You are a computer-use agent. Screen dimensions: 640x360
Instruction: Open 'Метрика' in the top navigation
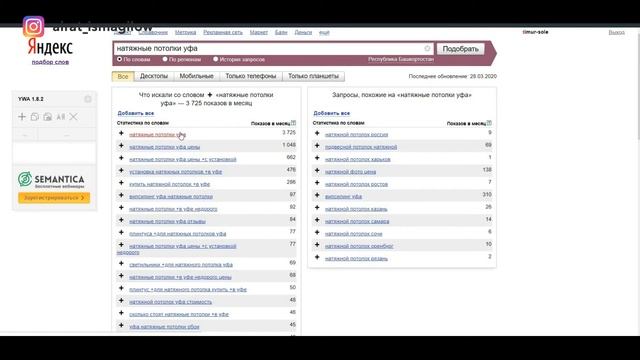point(186,33)
